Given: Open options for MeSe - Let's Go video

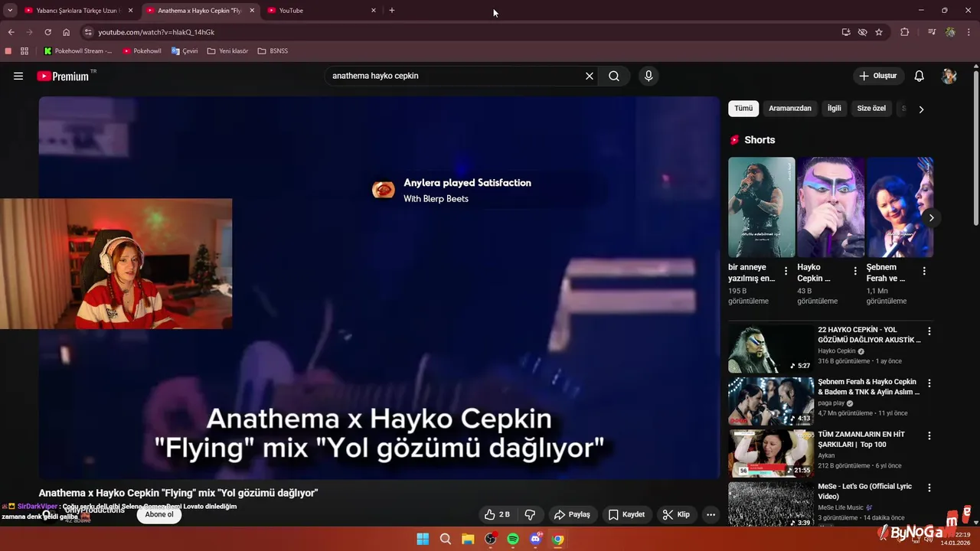Looking at the screenshot, I should point(929,487).
